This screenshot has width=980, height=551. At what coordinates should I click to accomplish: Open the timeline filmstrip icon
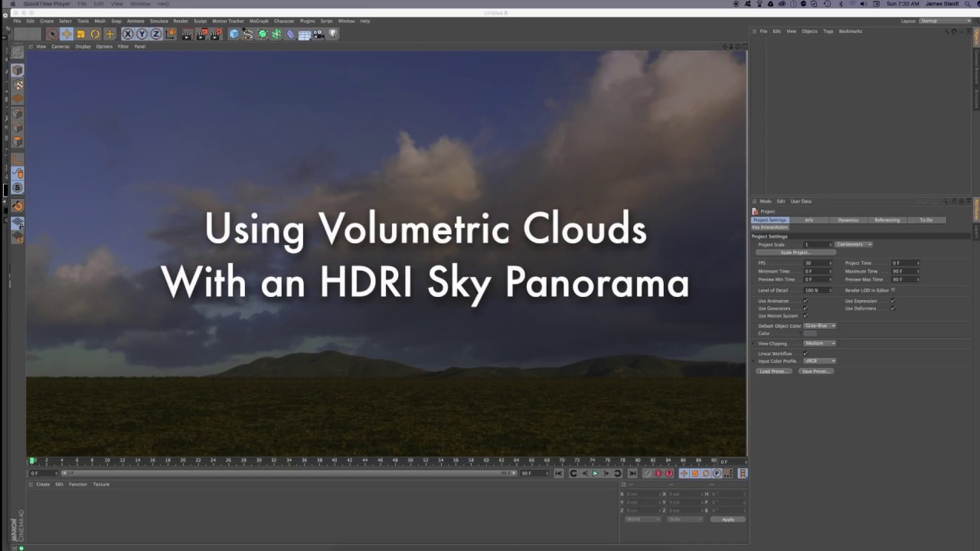[x=743, y=473]
